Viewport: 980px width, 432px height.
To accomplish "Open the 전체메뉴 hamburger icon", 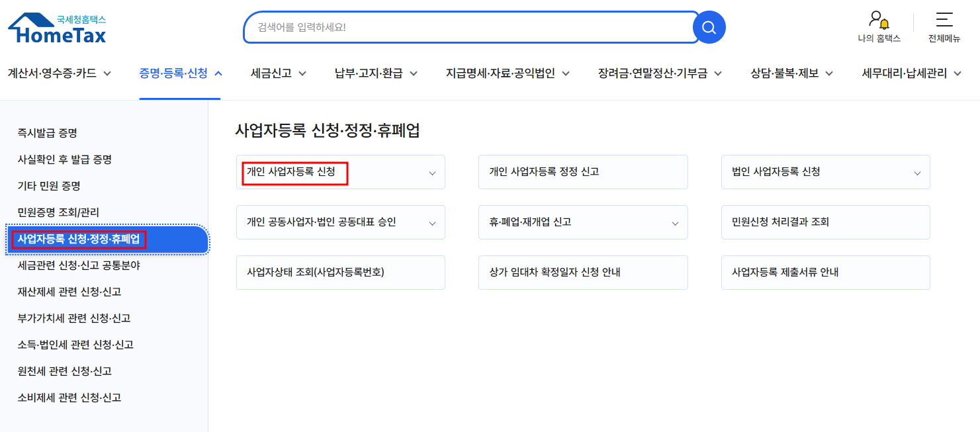I will [x=944, y=27].
